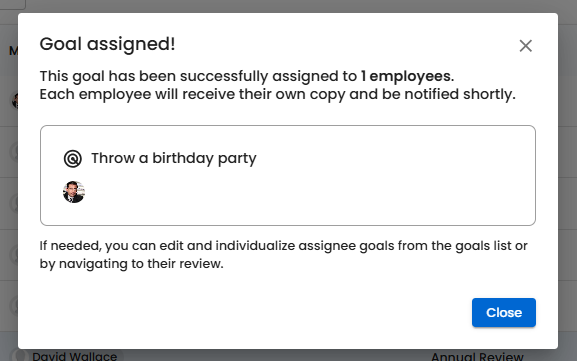Screen dimensions: 577x361
Task: Select the "Throw a birthday party" goal title
Action: (174, 158)
